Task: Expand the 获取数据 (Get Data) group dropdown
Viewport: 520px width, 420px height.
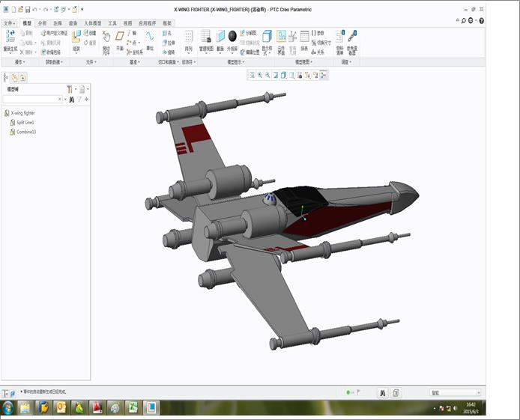Action: pos(55,62)
